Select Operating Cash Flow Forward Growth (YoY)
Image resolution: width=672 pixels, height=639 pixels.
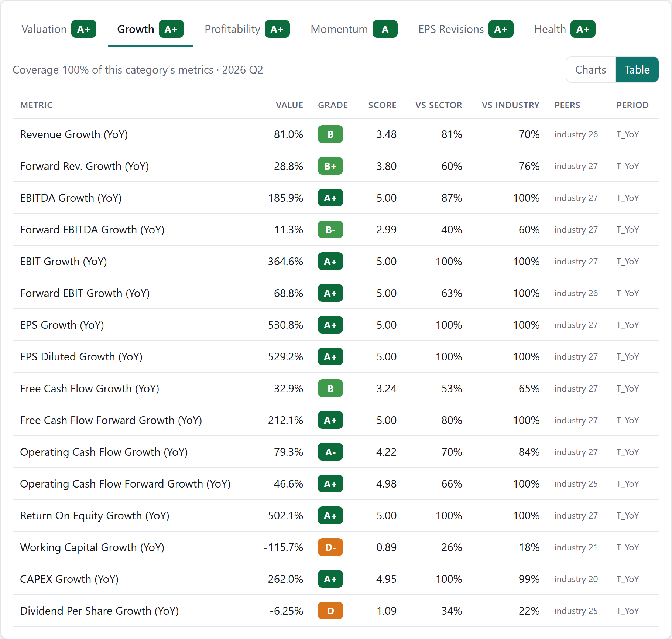[x=125, y=484]
